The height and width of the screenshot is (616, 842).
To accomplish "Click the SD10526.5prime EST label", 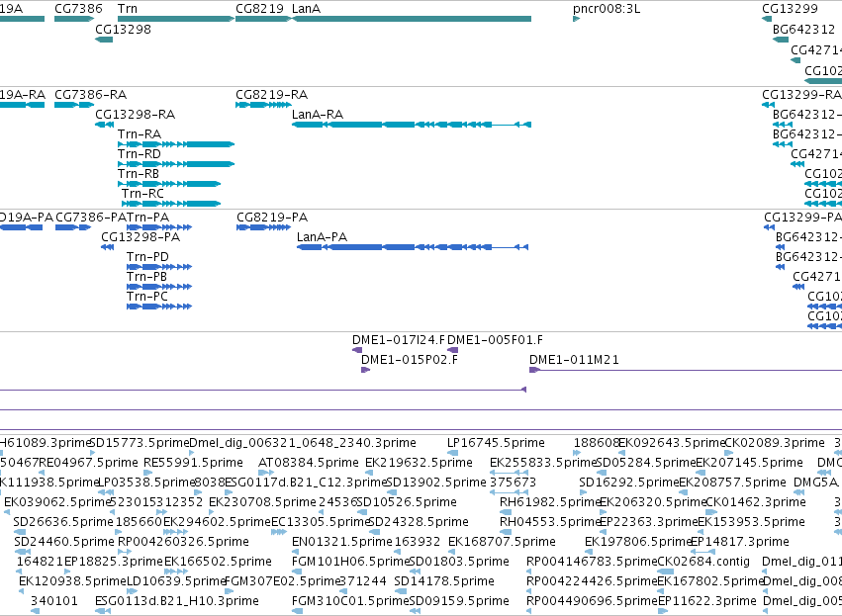I will click(x=407, y=502).
